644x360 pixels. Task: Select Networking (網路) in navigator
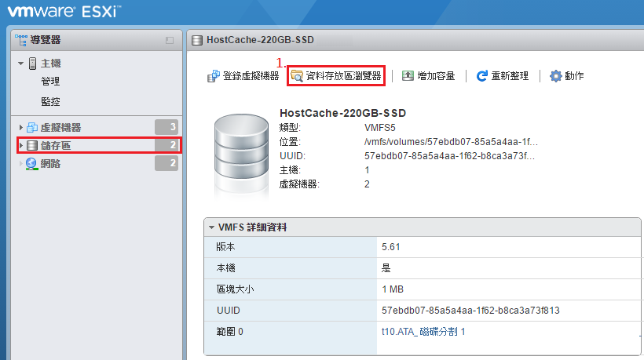[x=50, y=164]
